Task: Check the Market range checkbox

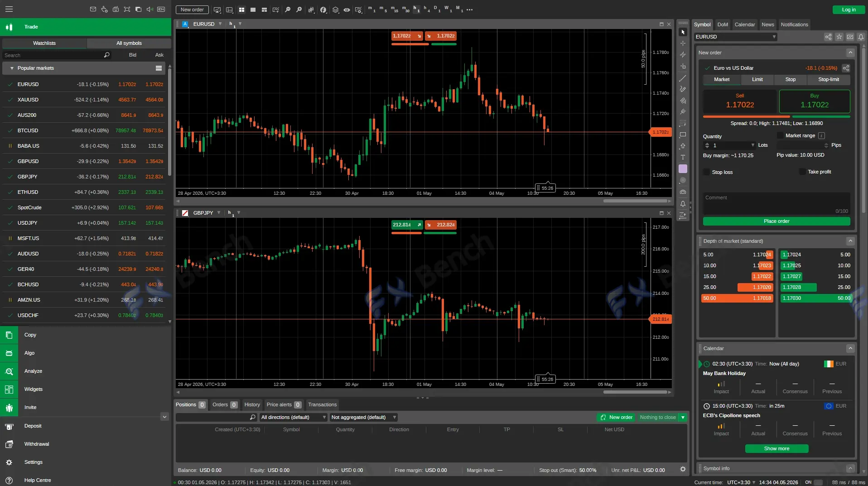Action: click(780, 135)
